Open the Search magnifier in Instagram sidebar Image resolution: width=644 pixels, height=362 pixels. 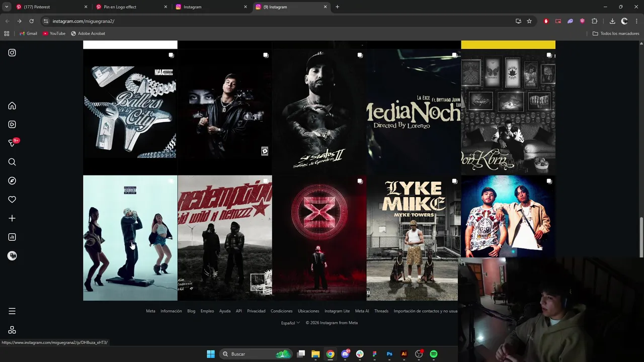click(x=12, y=162)
